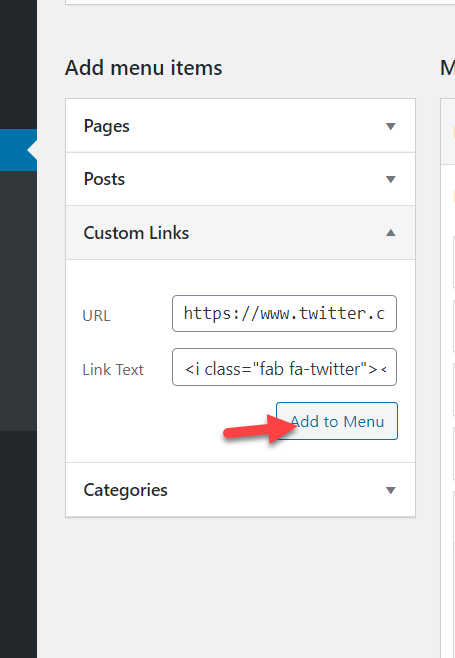
Task: Click the URL field label
Action: [97, 316]
